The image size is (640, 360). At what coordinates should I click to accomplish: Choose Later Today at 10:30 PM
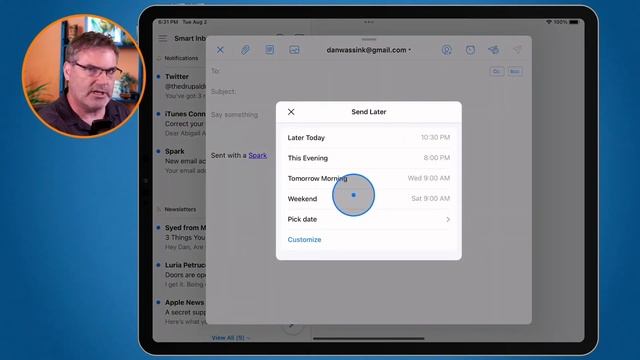tap(369, 138)
